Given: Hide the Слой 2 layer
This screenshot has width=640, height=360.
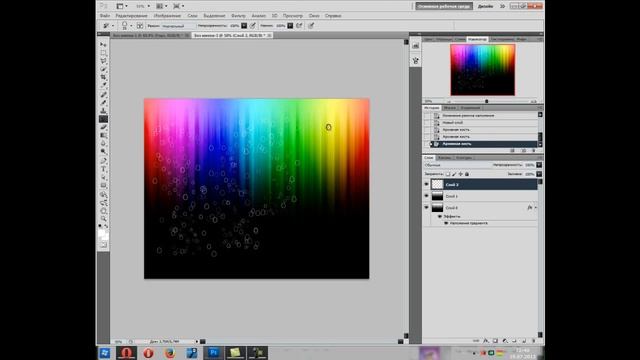Looking at the screenshot, I should pos(427,184).
